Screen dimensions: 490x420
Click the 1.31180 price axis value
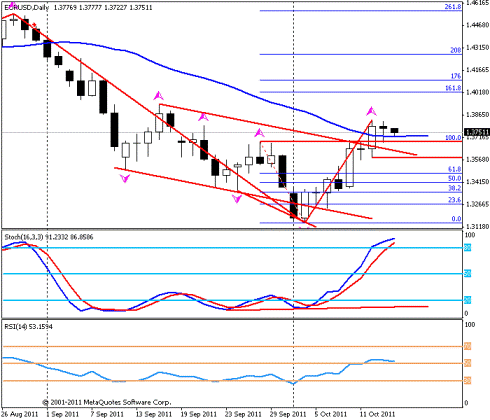click(x=477, y=226)
